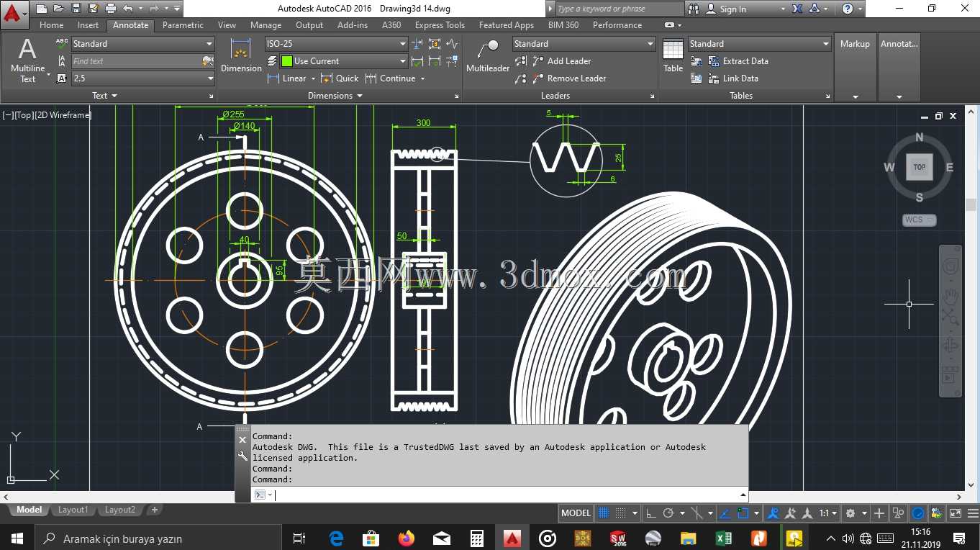Toggle 2D object snap in status bar
This screenshot has width=980, height=550.
[743, 513]
